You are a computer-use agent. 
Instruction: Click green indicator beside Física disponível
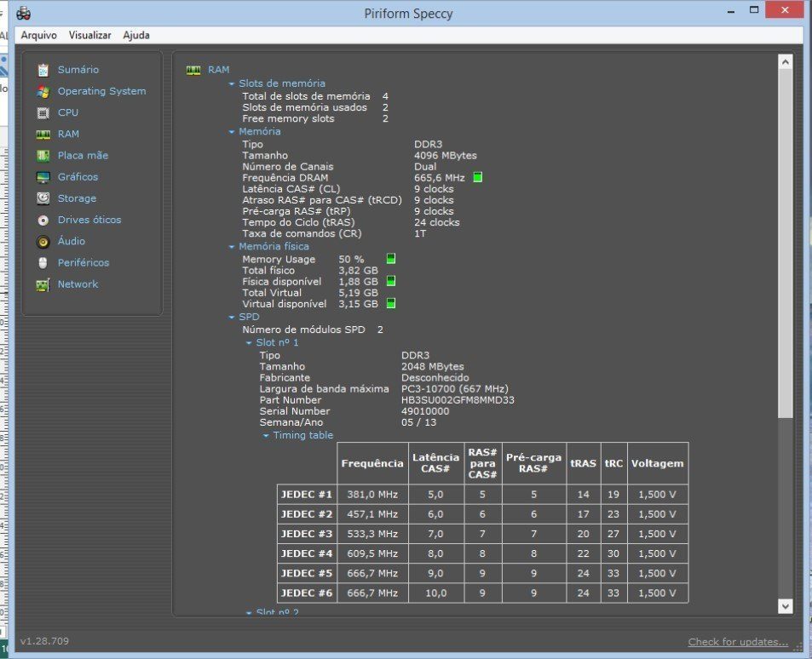391,281
